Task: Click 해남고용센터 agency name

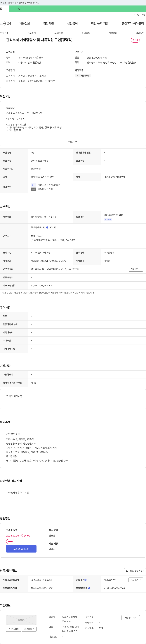Action: tap(110, 580)
